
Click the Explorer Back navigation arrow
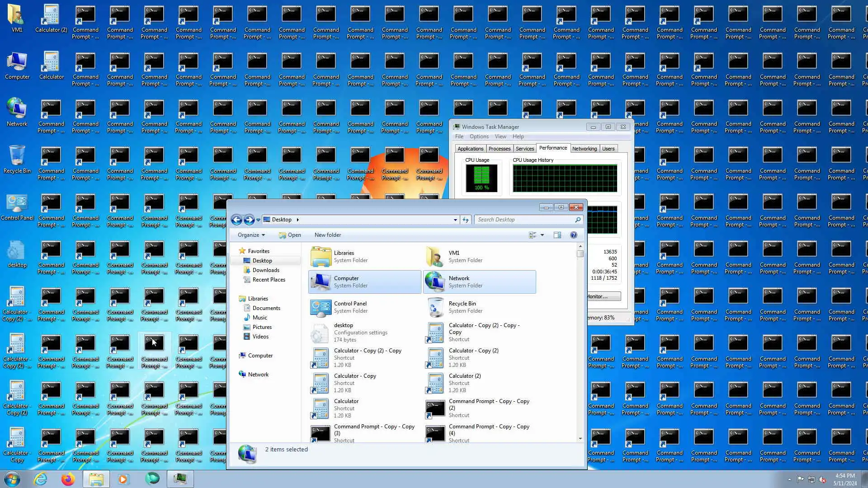coord(236,220)
